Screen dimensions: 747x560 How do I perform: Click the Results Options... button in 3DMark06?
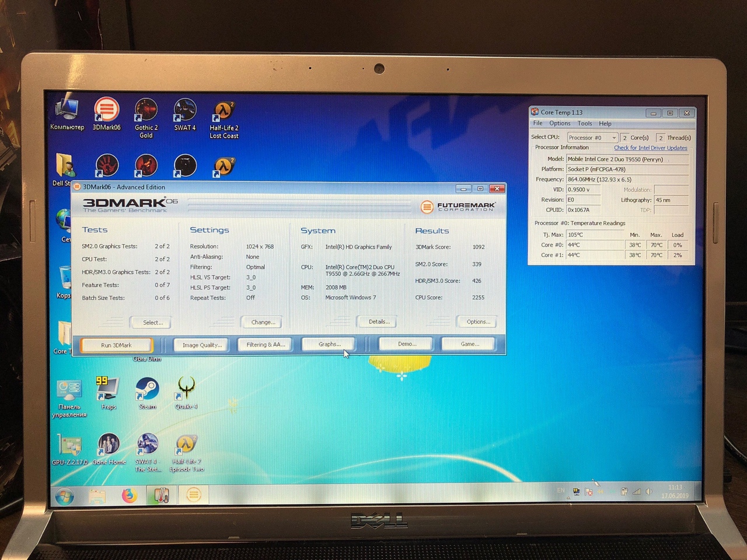[x=478, y=321]
